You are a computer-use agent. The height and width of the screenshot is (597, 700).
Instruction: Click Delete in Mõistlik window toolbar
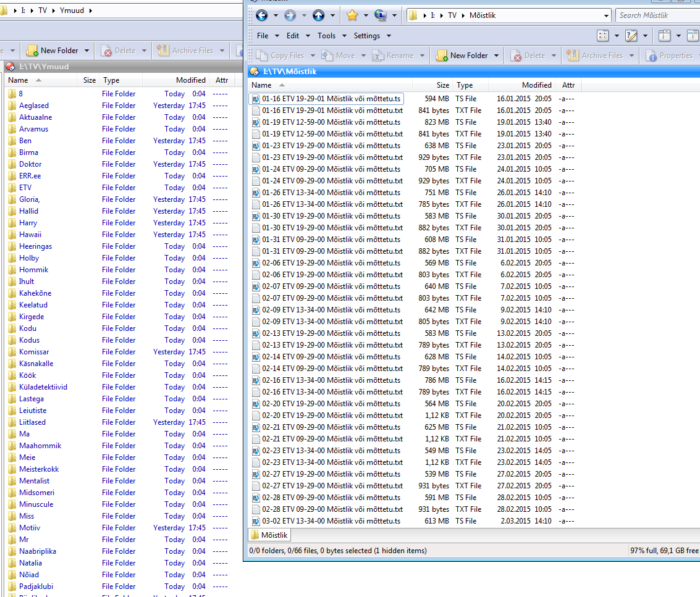pyautogui.click(x=529, y=56)
